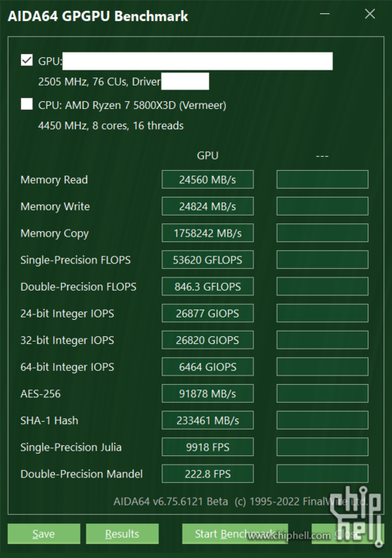Click the 24-bit Integer IOPS label
The width and height of the screenshot is (392, 558).
point(67,313)
